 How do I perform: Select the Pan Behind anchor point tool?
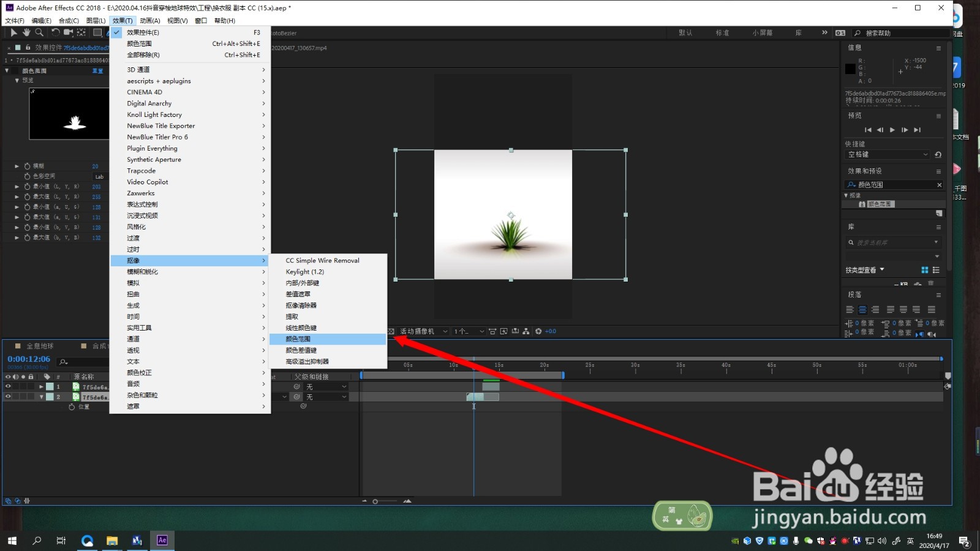(81, 32)
